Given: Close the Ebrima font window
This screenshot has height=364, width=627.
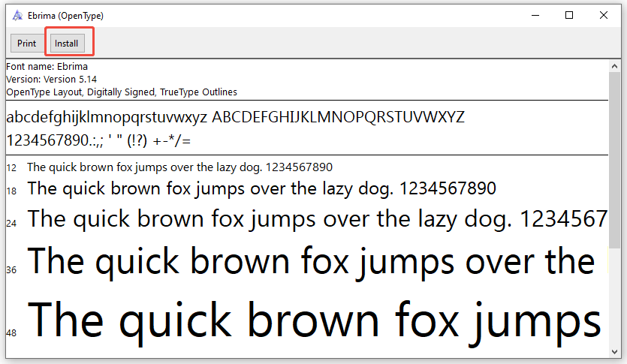Looking at the screenshot, I should (604, 16).
